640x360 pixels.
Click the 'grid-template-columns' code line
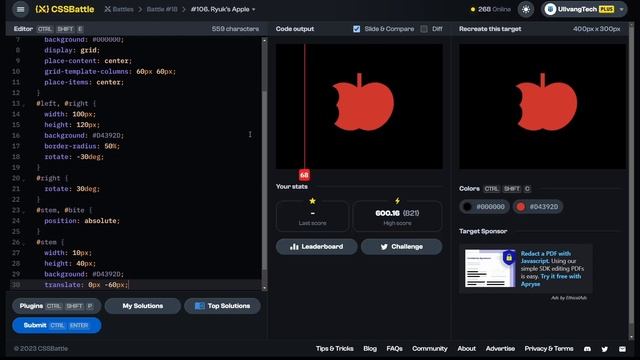pos(110,71)
